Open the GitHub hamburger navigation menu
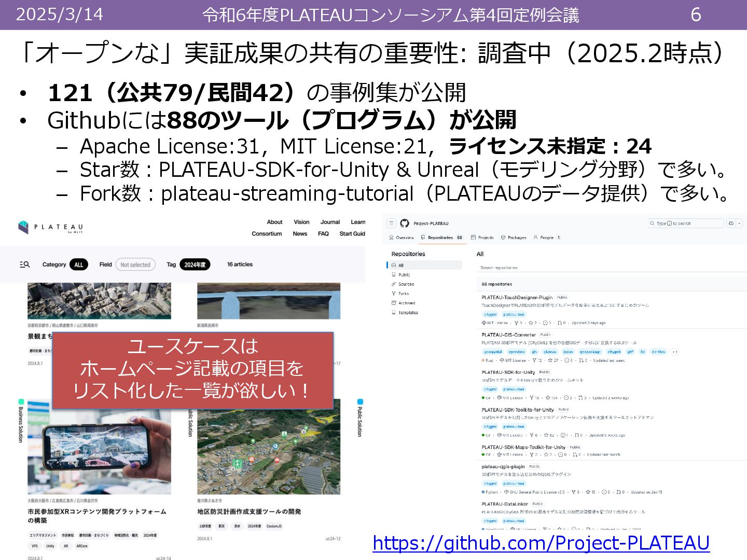The image size is (747, 560). tap(392, 223)
